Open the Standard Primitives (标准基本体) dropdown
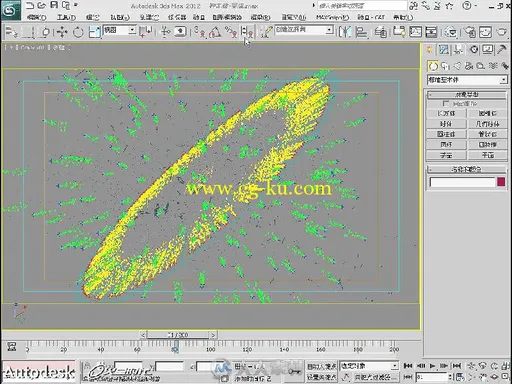Screen dimensions: 512x384 (467, 80)
